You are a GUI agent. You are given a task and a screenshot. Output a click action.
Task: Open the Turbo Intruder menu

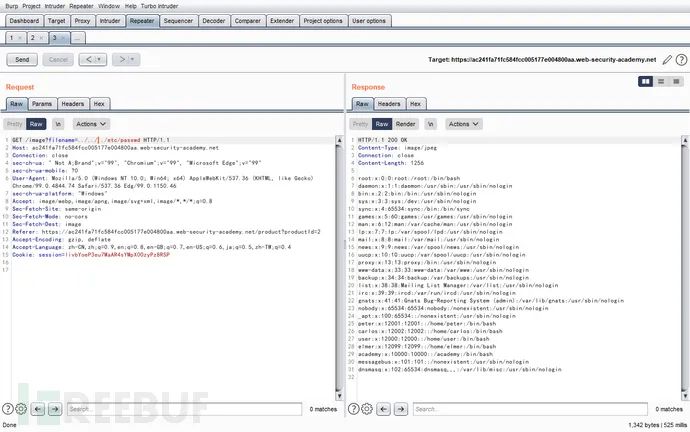pos(159,6)
